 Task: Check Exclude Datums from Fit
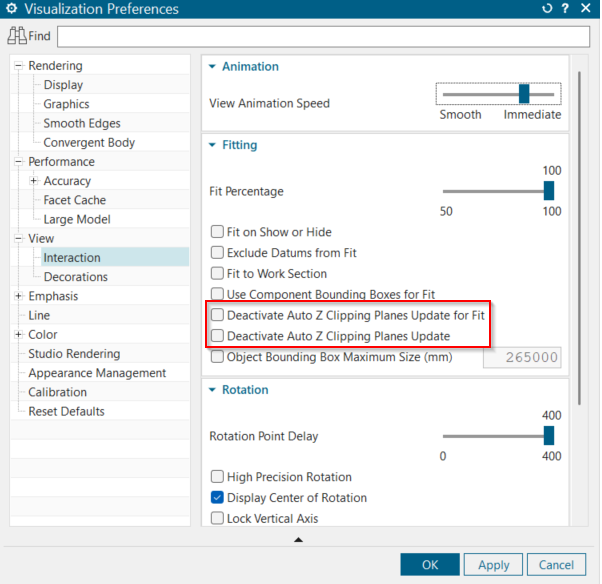(x=217, y=253)
